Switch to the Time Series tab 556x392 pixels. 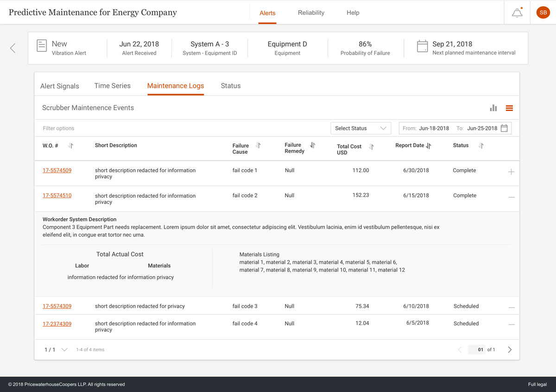[112, 86]
